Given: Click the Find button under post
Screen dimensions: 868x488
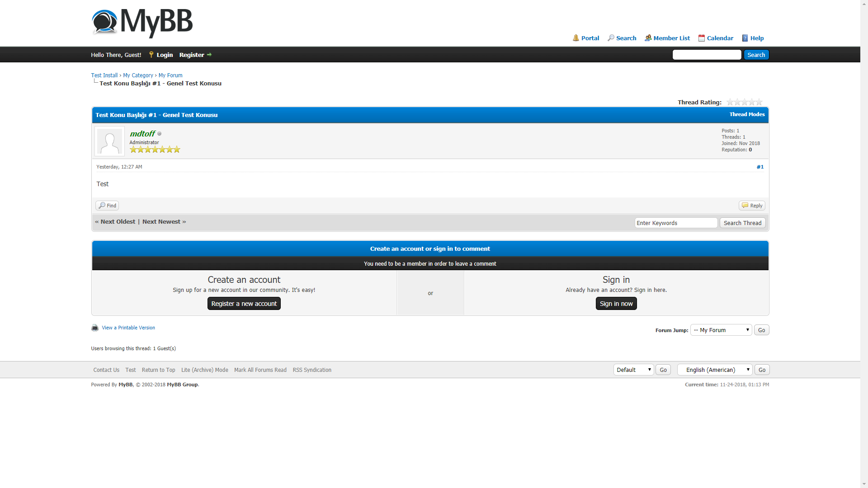Looking at the screenshot, I should [x=107, y=206].
